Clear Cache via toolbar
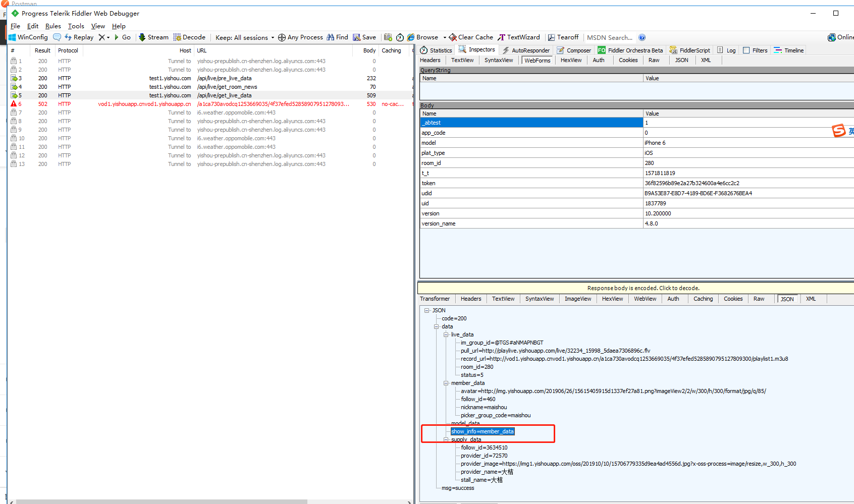The width and height of the screenshot is (854, 504). click(471, 37)
